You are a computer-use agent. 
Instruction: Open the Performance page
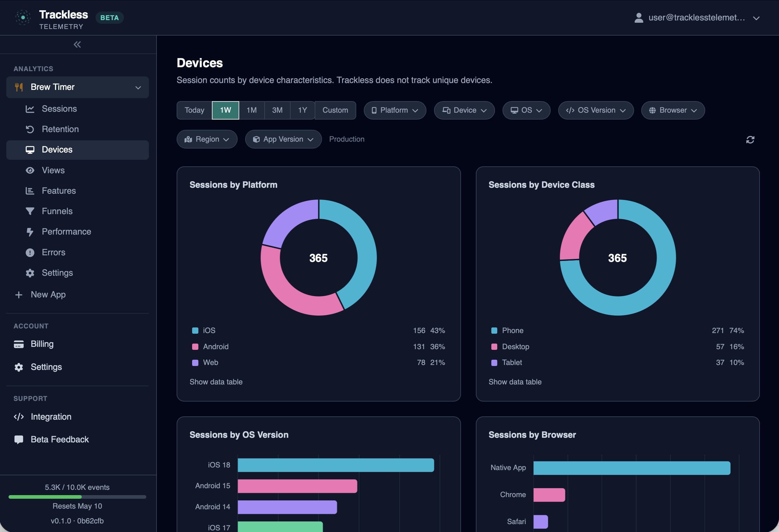pos(77,232)
